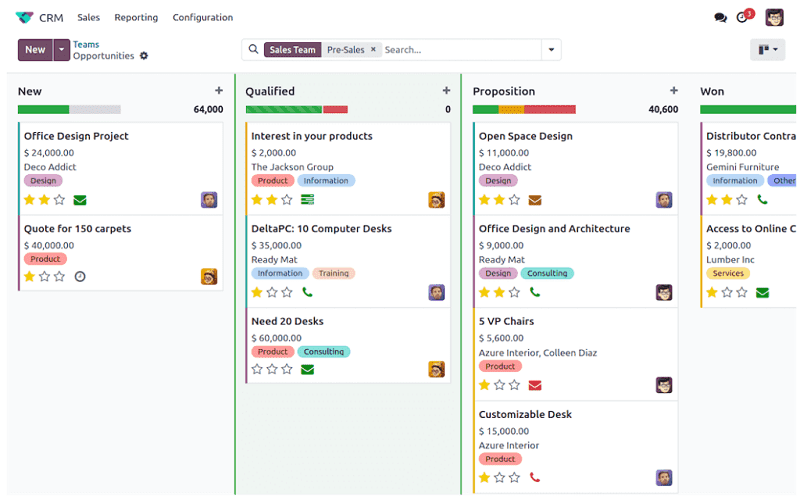Viewport: 800px width, 500px height.
Task: Toggle first star on DeltaPC: 10 Computer Desks
Action: click(x=257, y=292)
